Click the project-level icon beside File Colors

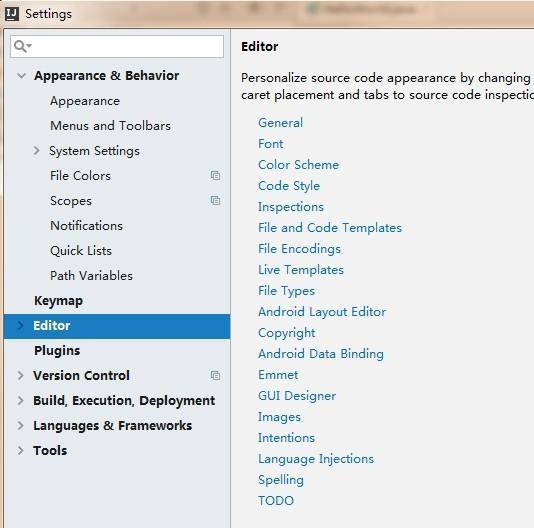(215, 175)
